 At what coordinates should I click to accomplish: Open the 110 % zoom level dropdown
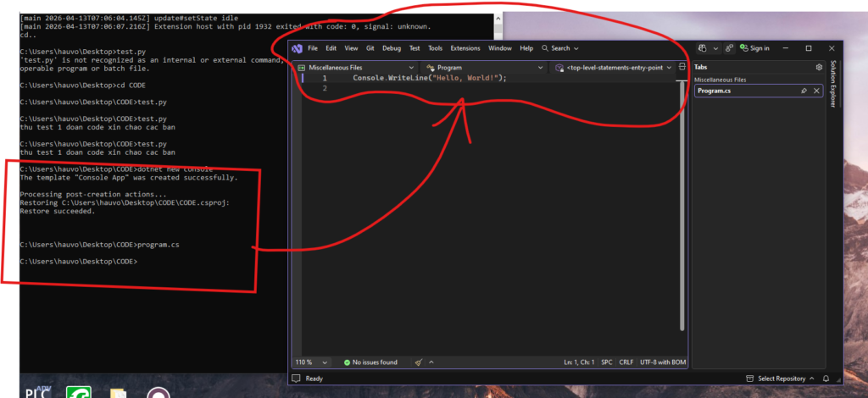pyautogui.click(x=310, y=362)
